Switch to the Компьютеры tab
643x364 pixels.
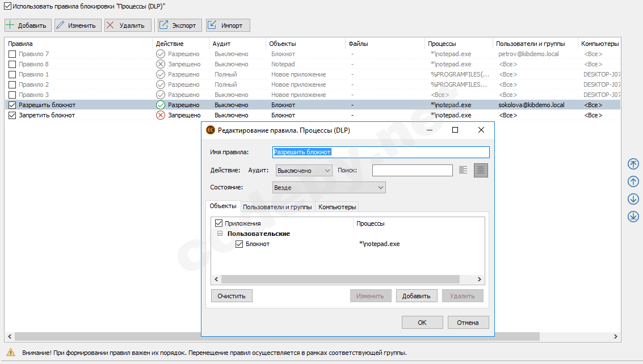tap(337, 207)
